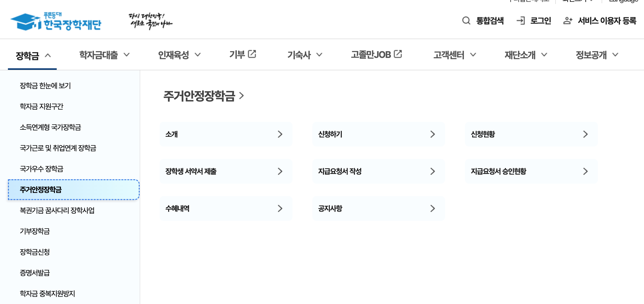Expand the 인재육성 dropdown menu
Image resolution: width=644 pixels, height=304 pixels.
197,55
